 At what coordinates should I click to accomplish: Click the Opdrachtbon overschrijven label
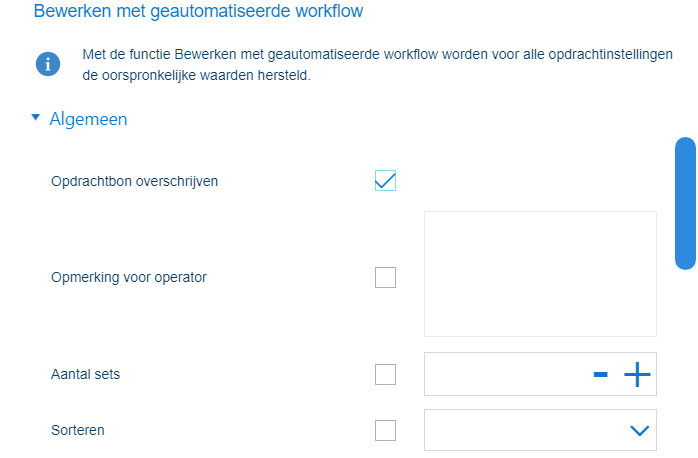134,181
